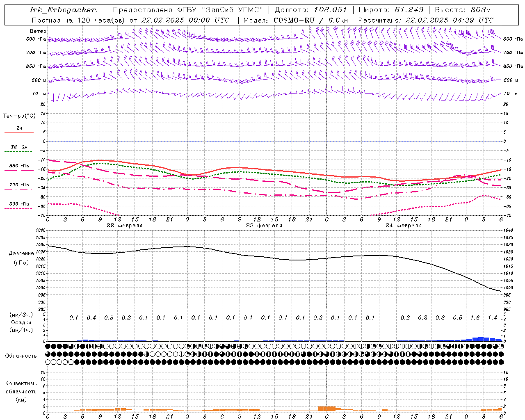Click the '22 февраля' date label

125,226
